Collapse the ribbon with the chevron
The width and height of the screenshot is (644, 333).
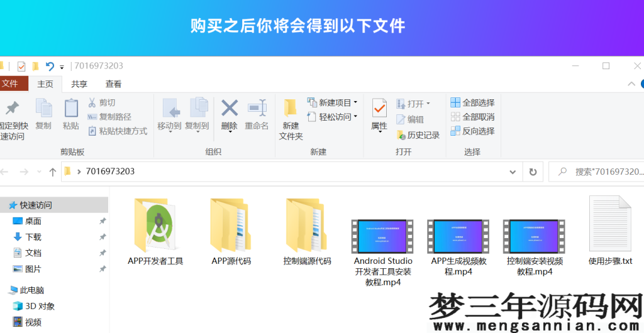click(x=631, y=84)
